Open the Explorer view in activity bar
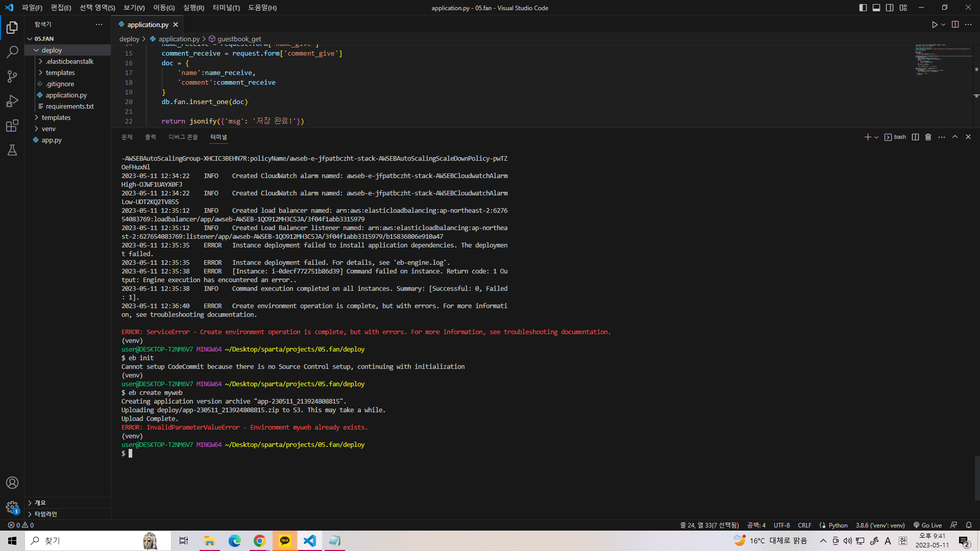Image resolution: width=980 pixels, height=551 pixels. coord(12,28)
